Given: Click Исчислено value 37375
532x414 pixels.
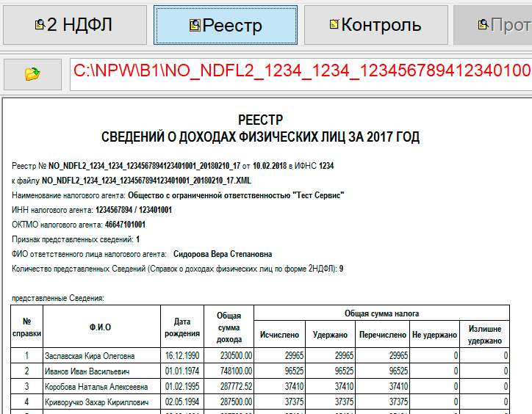Looking at the screenshot, I should (x=294, y=402).
